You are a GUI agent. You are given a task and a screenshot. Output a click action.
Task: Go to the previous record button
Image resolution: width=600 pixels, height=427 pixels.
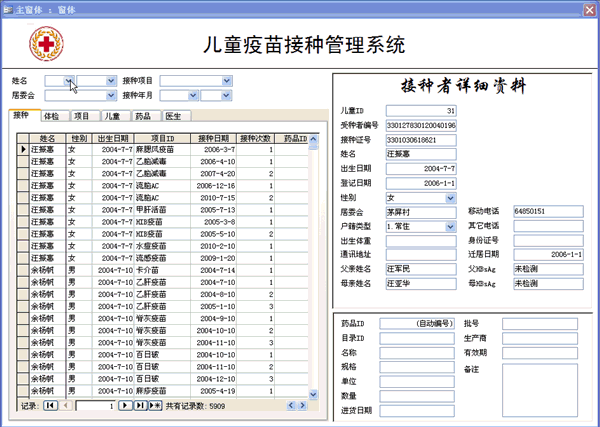click(x=66, y=406)
